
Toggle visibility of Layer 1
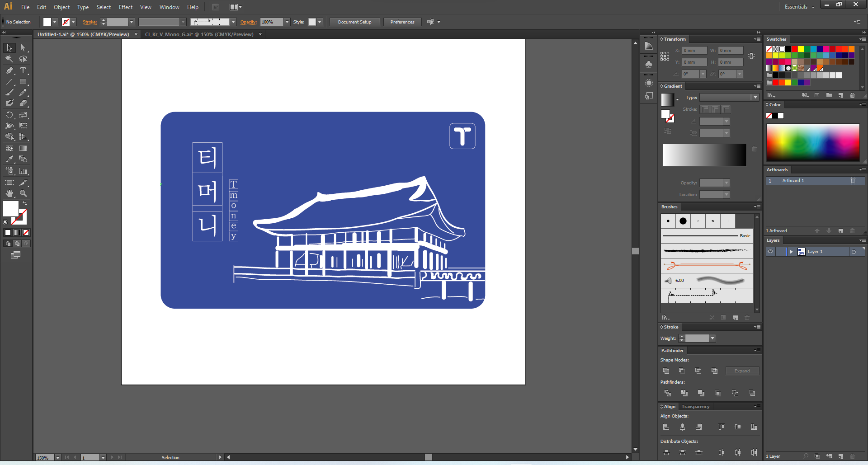click(x=770, y=252)
